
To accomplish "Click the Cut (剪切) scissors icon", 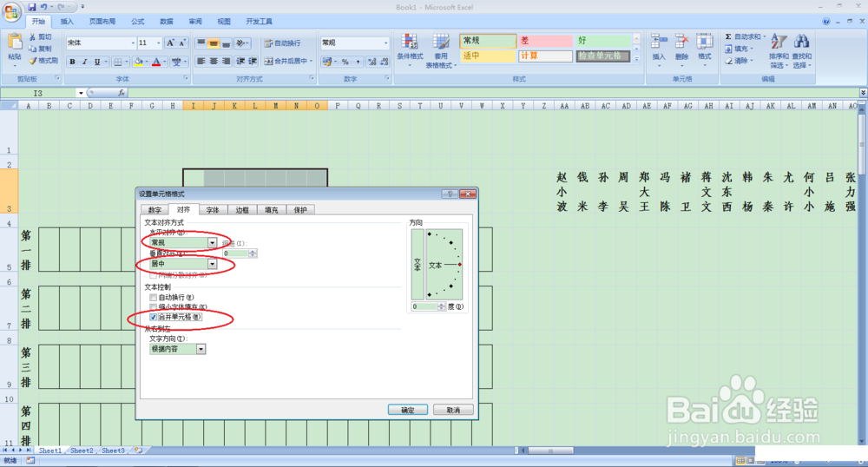I will (33, 36).
